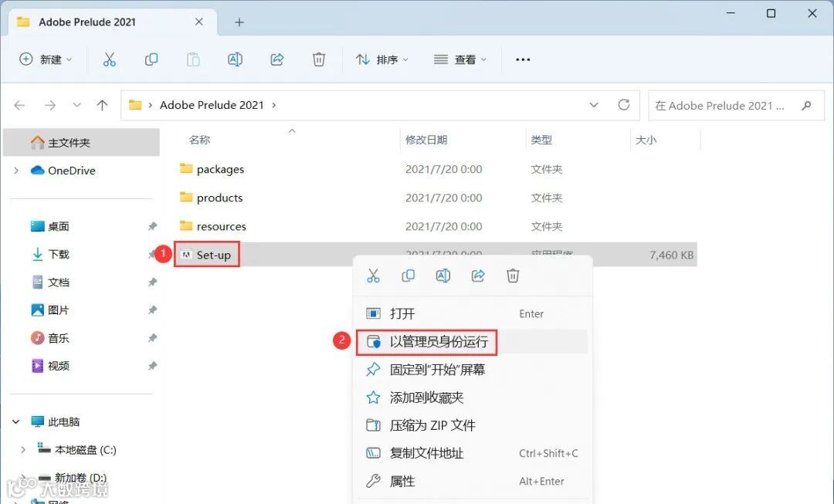
Task: Open 主文件夹 (Home) in sidebar
Action: [81, 143]
